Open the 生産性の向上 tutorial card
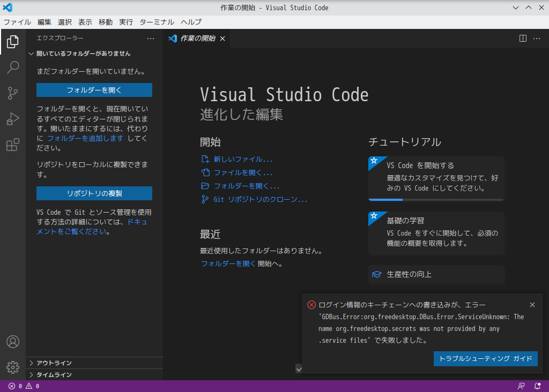549x392 pixels. click(x=436, y=274)
